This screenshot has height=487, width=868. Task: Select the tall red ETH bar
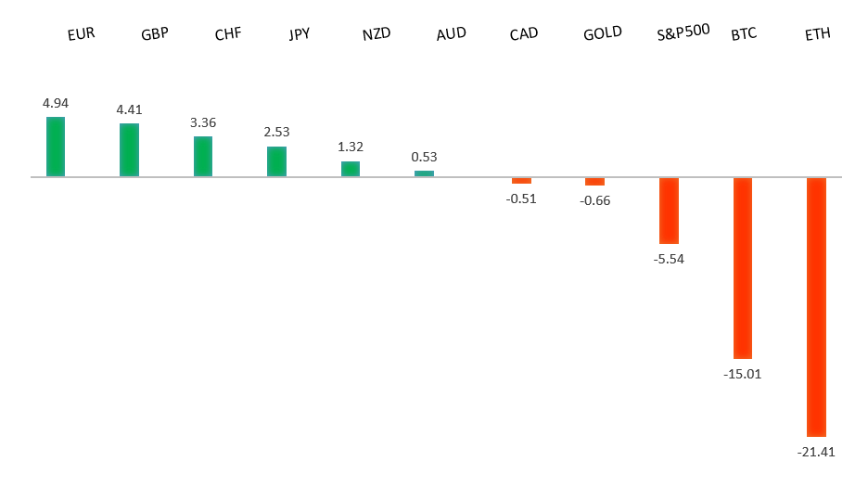816,306
